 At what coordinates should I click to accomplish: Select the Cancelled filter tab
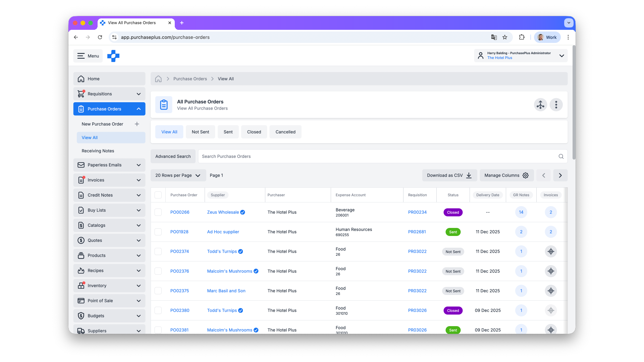[285, 132]
